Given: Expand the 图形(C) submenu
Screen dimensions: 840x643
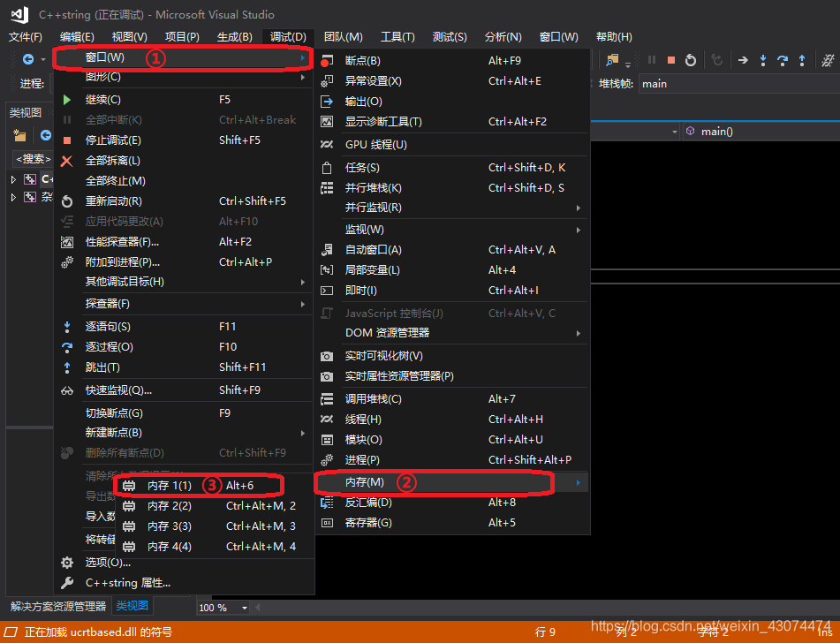Looking at the screenshot, I should coord(185,77).
